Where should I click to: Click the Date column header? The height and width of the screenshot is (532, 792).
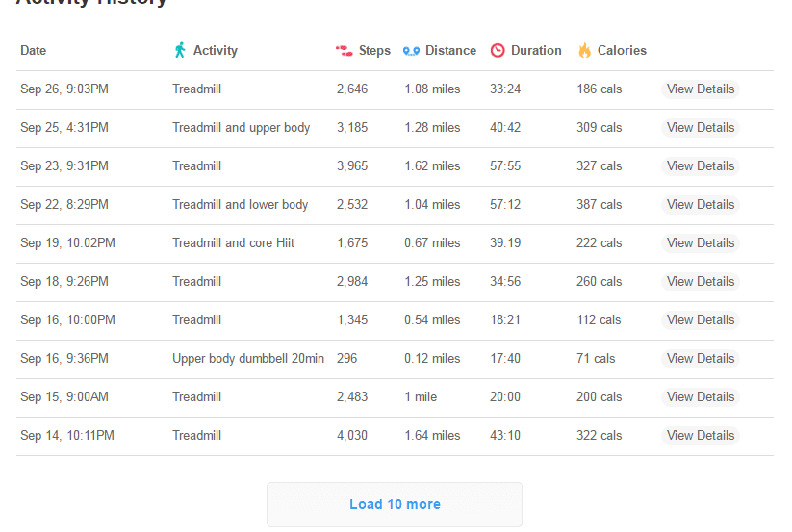coord(34,50)
